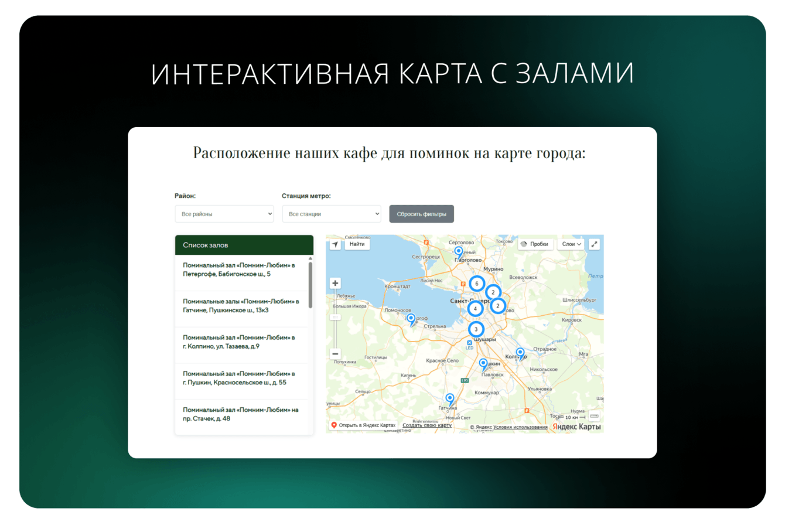Select the map pin near Колпино
Screen dimensions: 785x532
click(520, 354)
